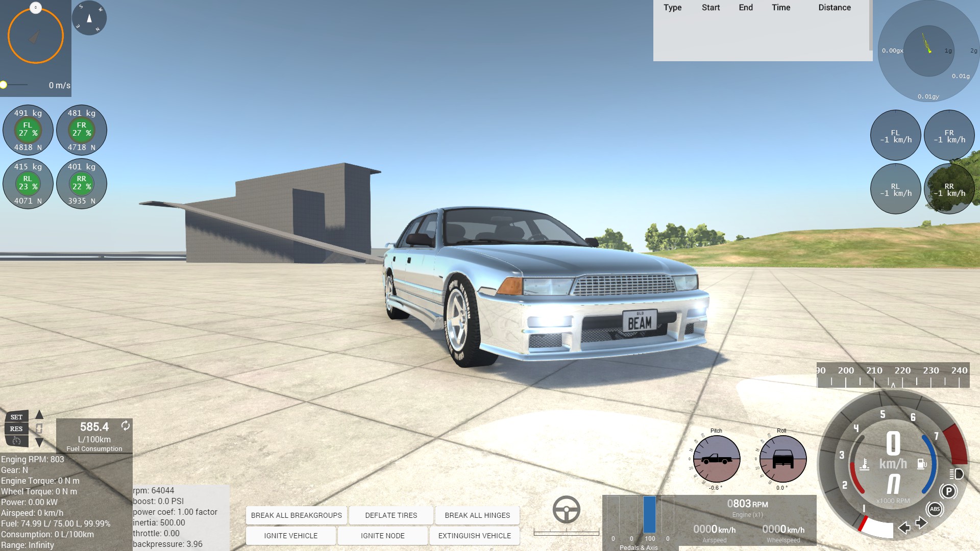Increase cruise speed with up arrow
Viewport: 980px width, 551px height.
tap(39, 415)
